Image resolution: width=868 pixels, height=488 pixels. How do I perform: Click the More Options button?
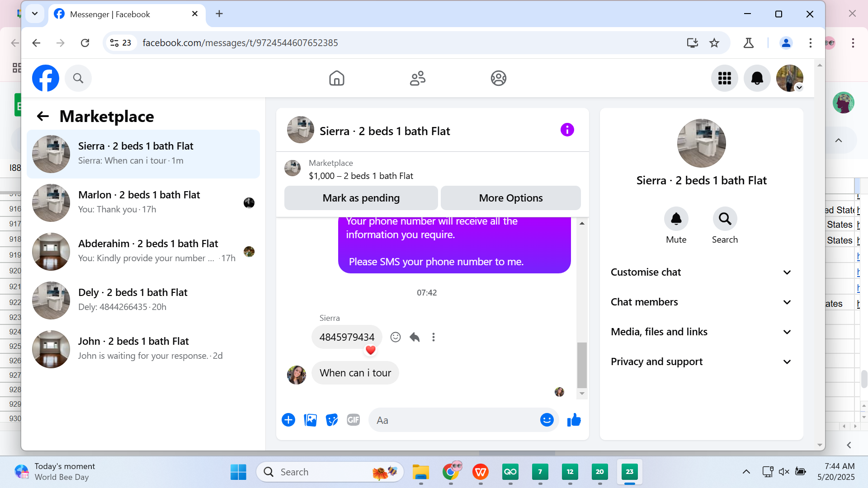tap(510, 198)
